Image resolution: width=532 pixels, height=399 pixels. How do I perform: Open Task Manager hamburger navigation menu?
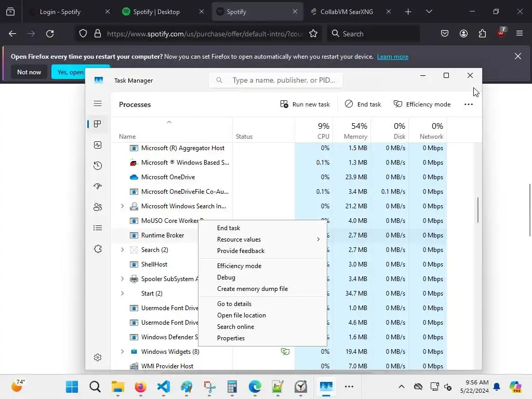[x=98, y=103]
